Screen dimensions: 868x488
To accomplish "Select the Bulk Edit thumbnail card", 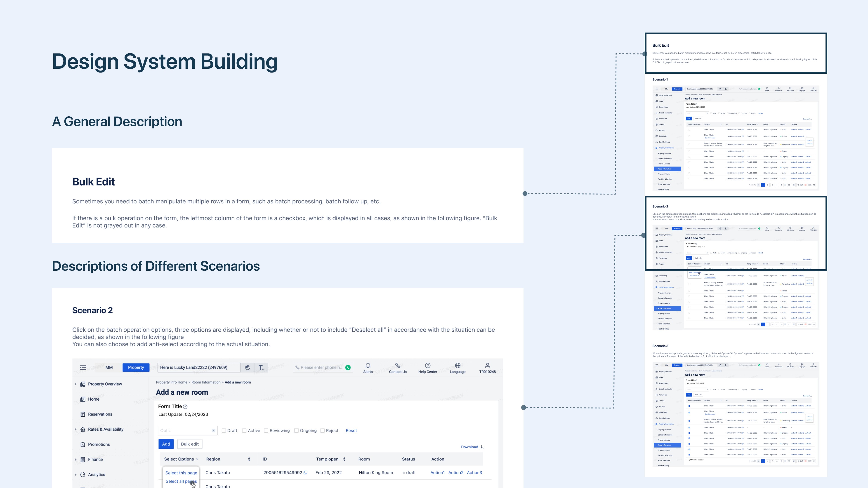I will [736, 53].
